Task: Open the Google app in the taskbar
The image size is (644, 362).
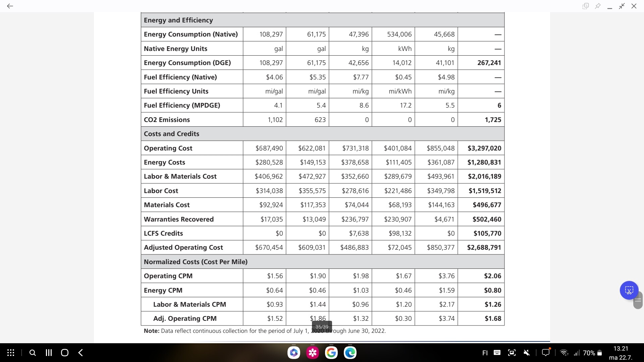Action: 331,353
